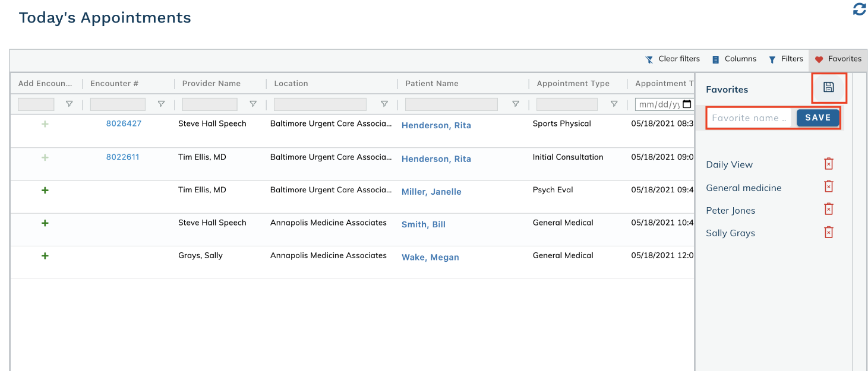Screen dimensions: 868x371
Task: Sort by Appointment Type column header
Action: click(573, 83)
